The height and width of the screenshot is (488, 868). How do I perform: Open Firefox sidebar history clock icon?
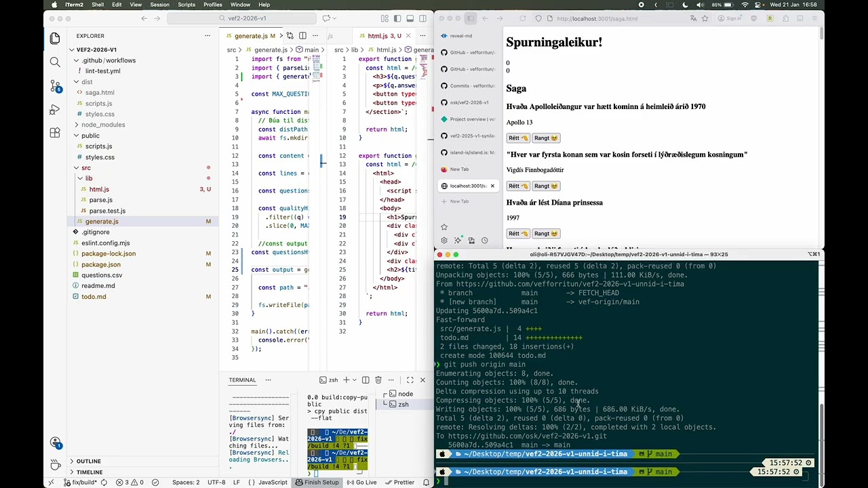pyautogui.click(x=484, y=240)
